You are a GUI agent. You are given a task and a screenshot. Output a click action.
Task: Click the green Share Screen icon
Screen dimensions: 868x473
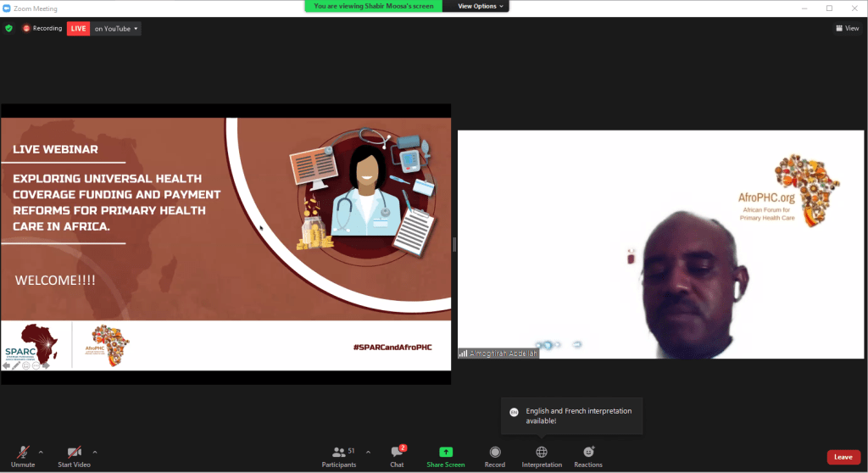(446, 453)
